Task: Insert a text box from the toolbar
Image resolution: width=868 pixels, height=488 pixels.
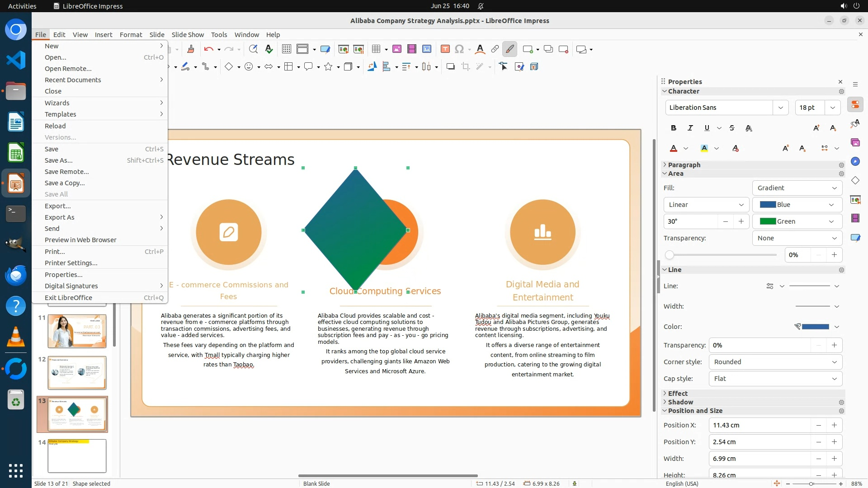Action: [x=445, y=49]
